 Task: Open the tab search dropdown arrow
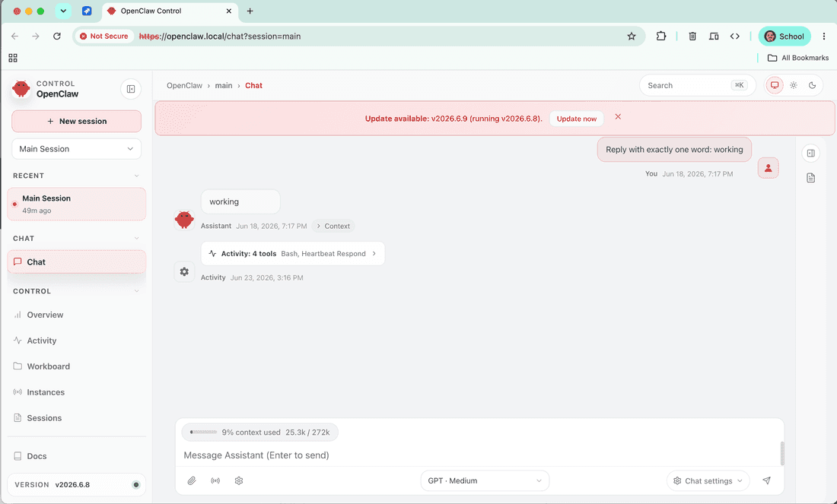63,11
